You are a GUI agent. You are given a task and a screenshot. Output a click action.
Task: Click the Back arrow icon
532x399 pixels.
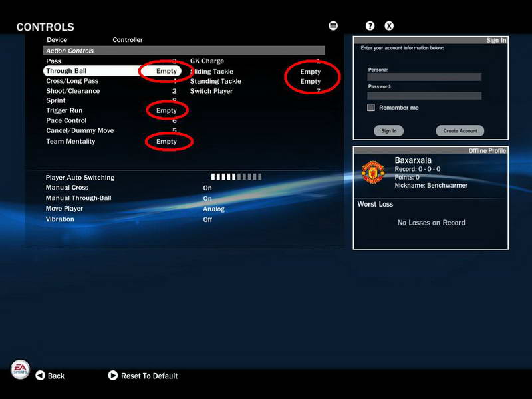tap(40, 376)
